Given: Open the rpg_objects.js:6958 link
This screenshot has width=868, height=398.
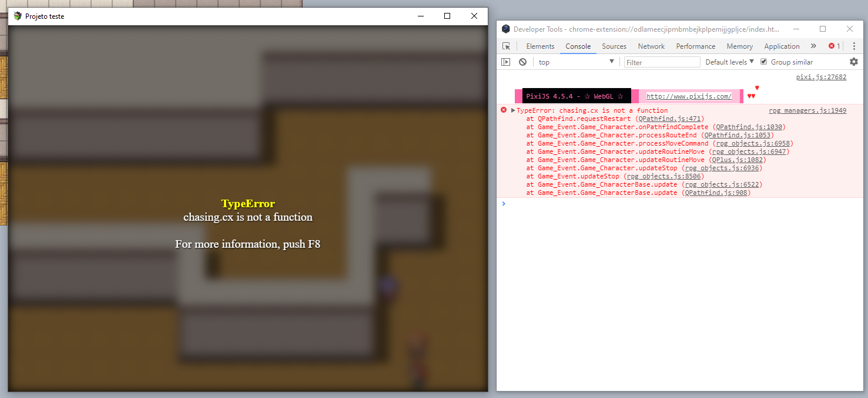Looking at the screenshot, I should tap(752, 143).
